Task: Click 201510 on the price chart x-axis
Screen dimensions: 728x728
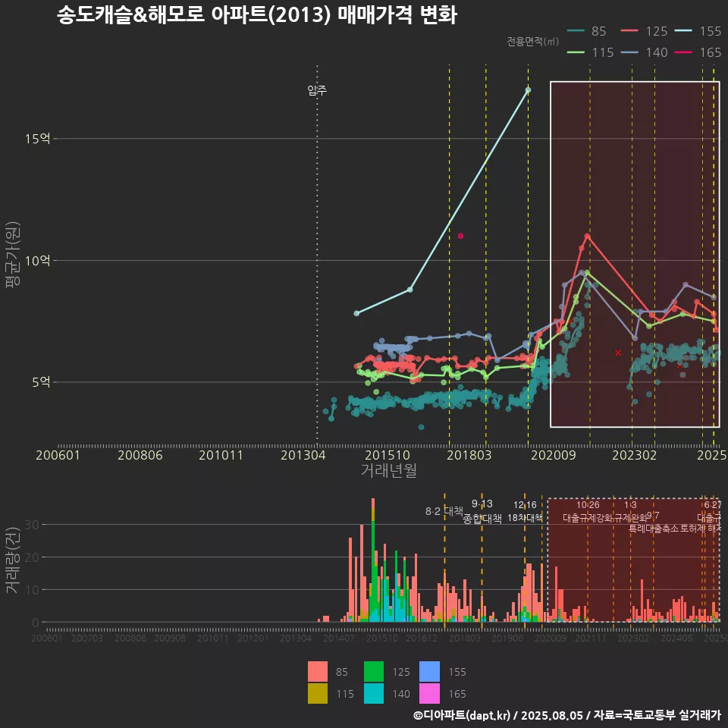Action: [x=388, y=455]
